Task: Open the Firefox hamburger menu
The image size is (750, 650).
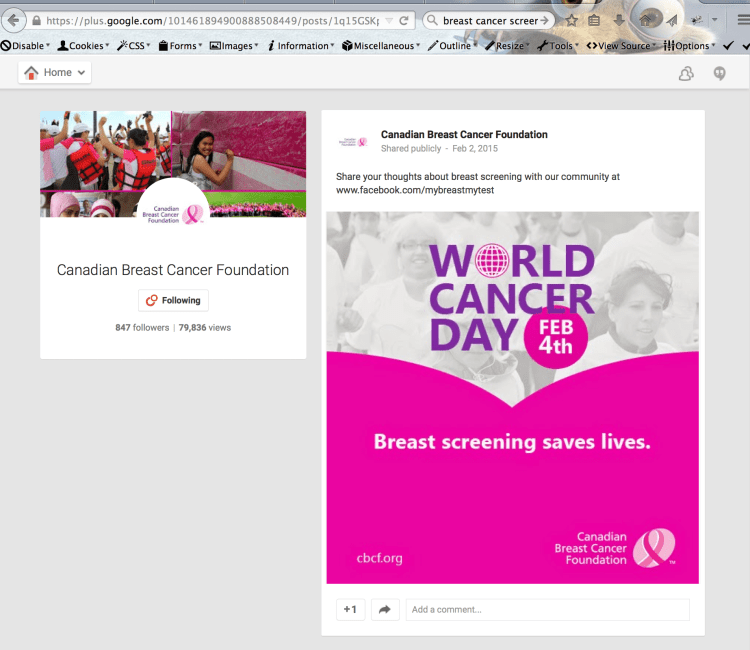Action: pos(743,20)
